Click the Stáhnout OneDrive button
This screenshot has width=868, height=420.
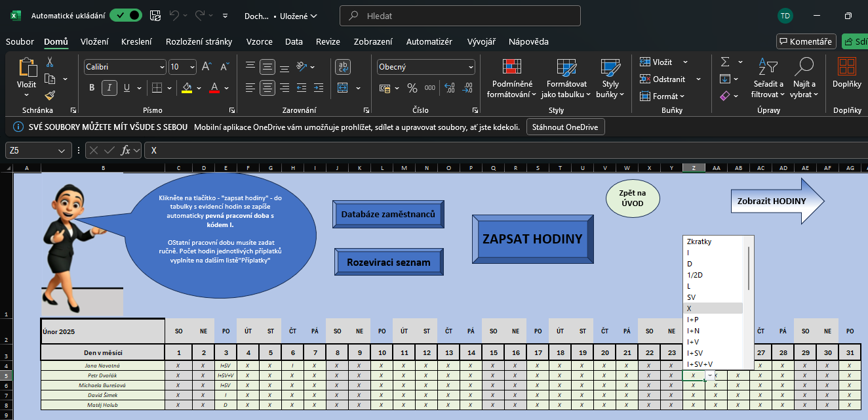point(565,127)
